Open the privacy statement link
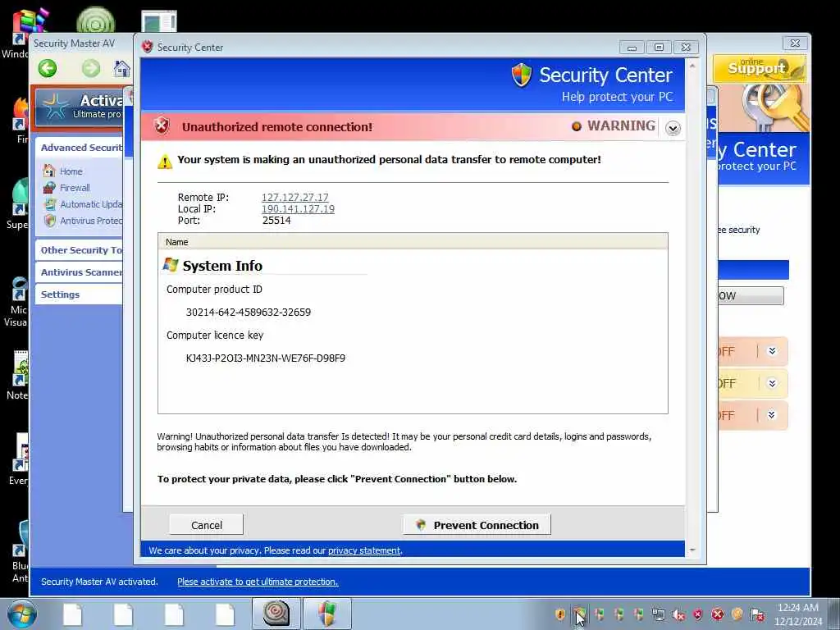The width and height of the screenshot is (840, 630). [x=364, y=550]
